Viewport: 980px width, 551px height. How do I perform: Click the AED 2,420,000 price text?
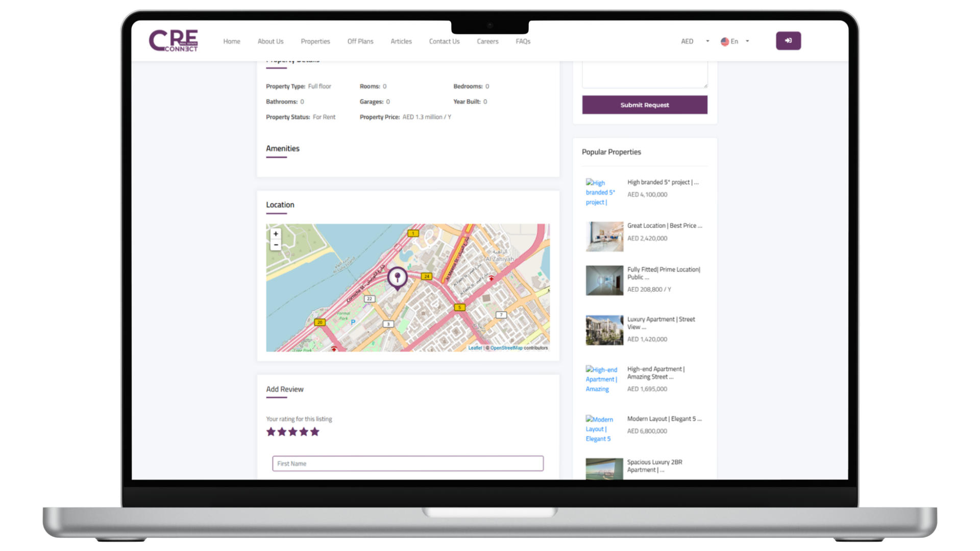(x=647, y=238)
